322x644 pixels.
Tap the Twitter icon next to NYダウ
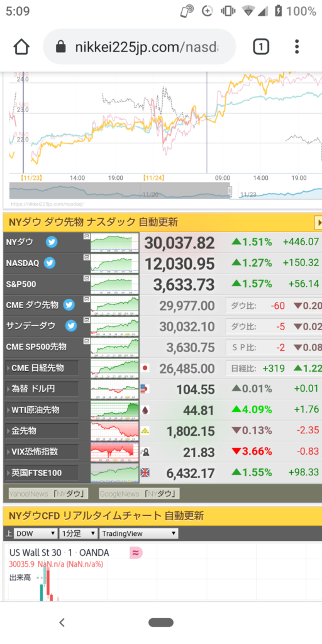[52, 242]
